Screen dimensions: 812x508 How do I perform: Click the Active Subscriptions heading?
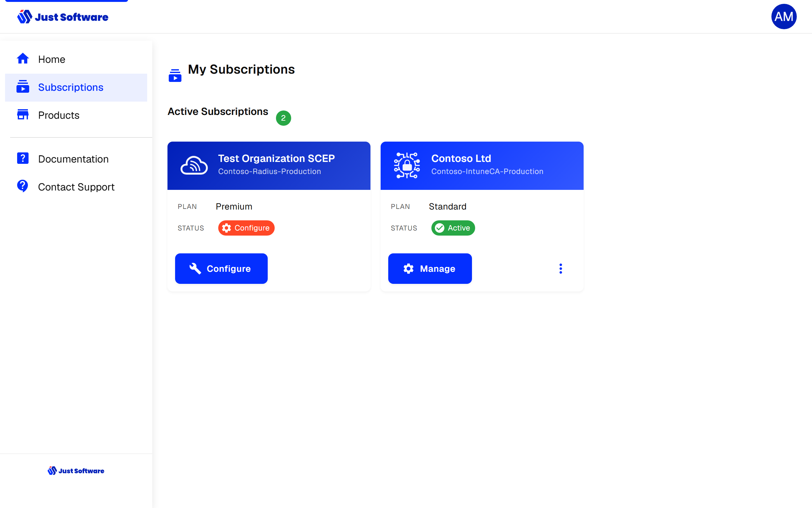pyautogui.click(x=218, y=111)
